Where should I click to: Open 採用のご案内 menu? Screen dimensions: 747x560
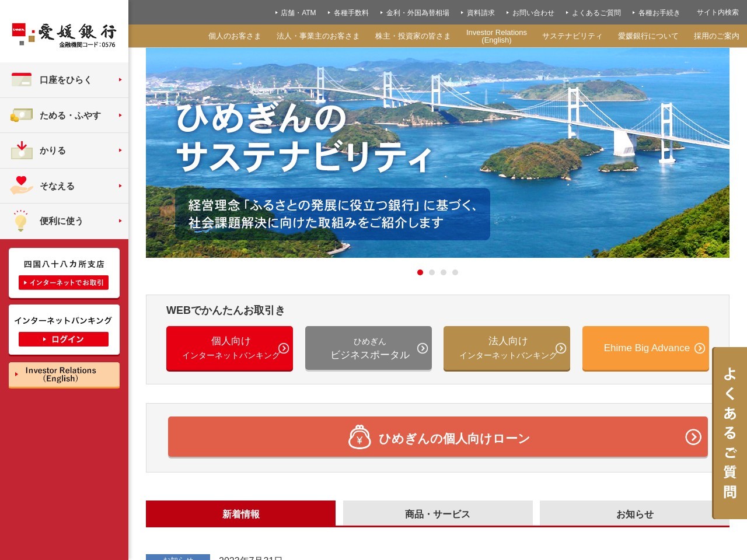pos(716,36)
